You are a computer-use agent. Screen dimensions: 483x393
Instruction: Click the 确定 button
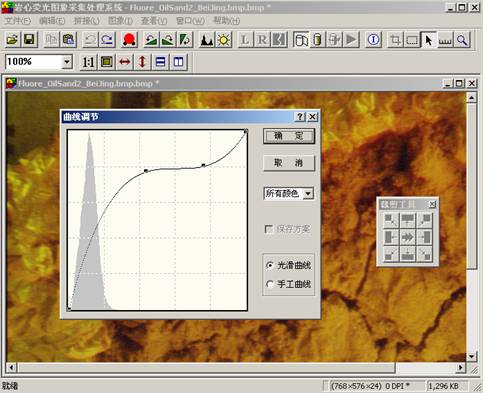click(289, 136)
